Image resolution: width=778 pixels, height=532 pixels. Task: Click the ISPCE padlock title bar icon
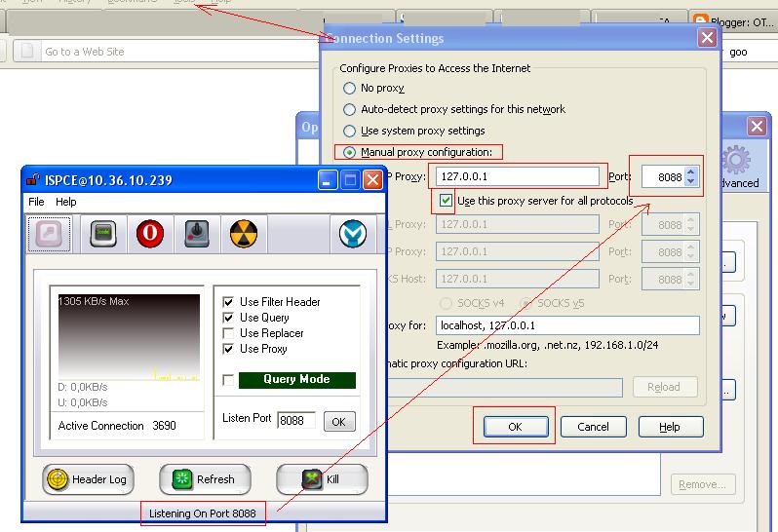(x=33, y=179)
